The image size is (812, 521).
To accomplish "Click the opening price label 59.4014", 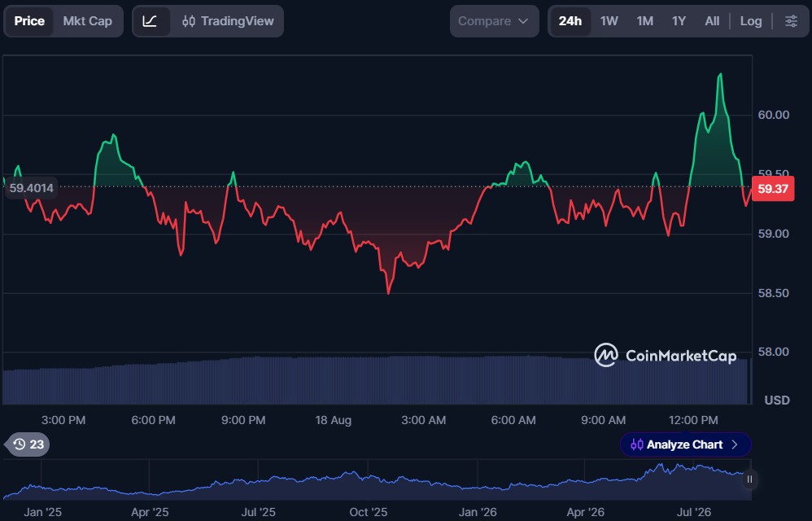I will (31, 188).
